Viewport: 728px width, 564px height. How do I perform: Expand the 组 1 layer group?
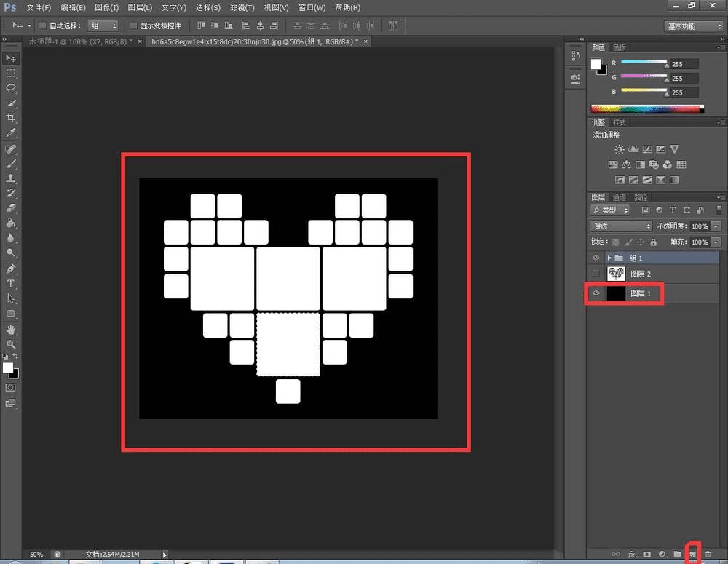pyautogui.click(x=609, y=258)
